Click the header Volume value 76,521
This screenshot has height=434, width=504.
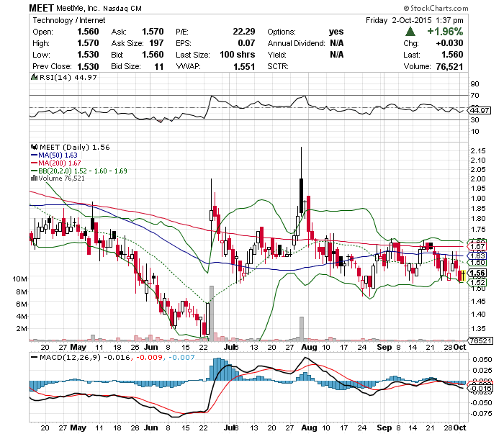click(x=449, y=66)
